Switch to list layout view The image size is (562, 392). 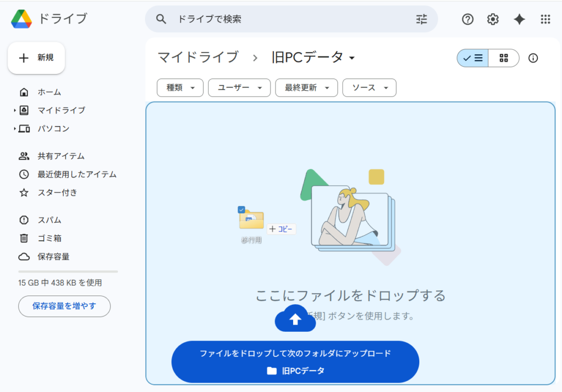coord(473,58)
